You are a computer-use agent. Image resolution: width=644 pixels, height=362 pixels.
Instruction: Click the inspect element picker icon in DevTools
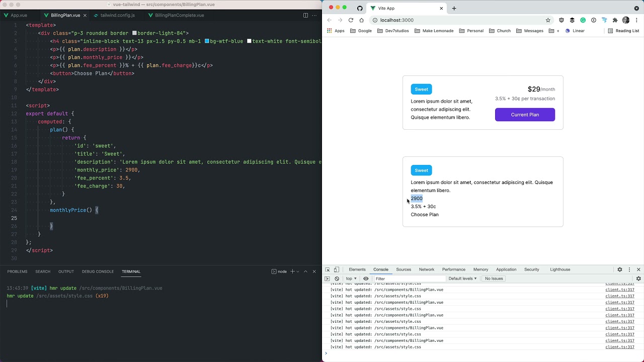tap(328, 269)
